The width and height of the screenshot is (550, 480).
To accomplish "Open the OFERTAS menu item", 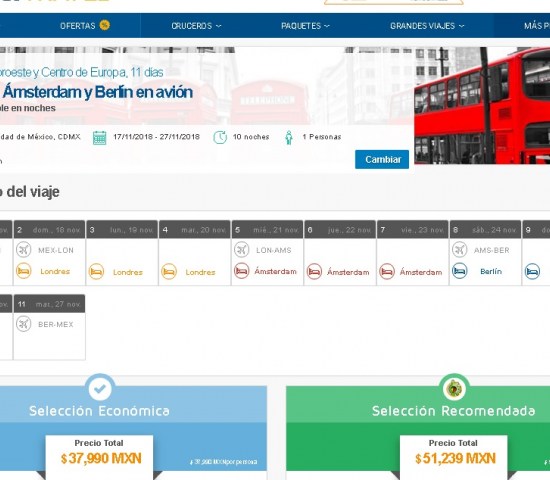I will 78,26.
